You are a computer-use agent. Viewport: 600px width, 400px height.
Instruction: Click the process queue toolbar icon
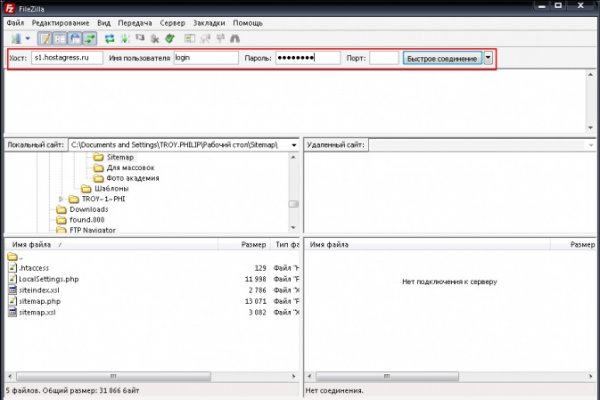pyautogui.click(x=125, y=38)
